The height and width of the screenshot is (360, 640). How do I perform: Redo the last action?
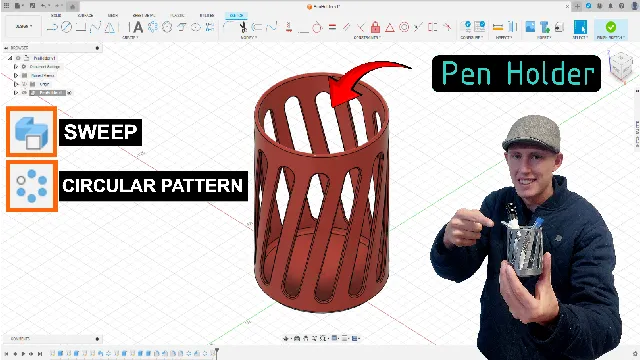coord(58,6)
